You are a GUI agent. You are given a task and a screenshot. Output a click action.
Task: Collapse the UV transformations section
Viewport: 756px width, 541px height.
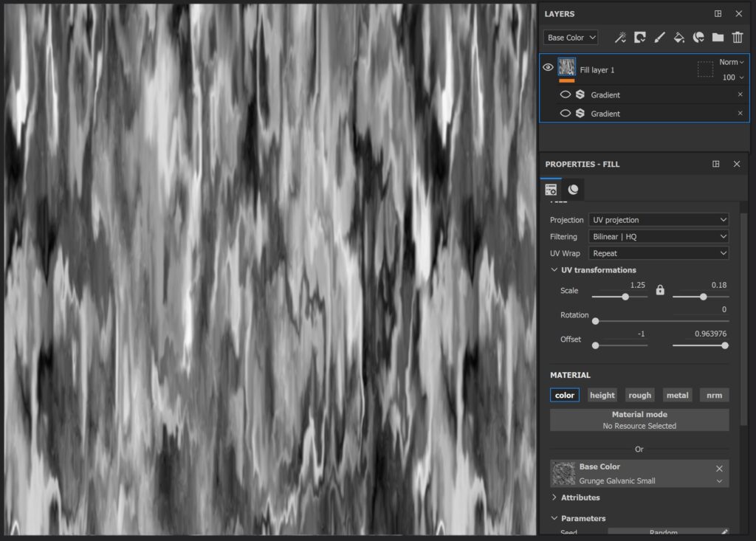554,270
